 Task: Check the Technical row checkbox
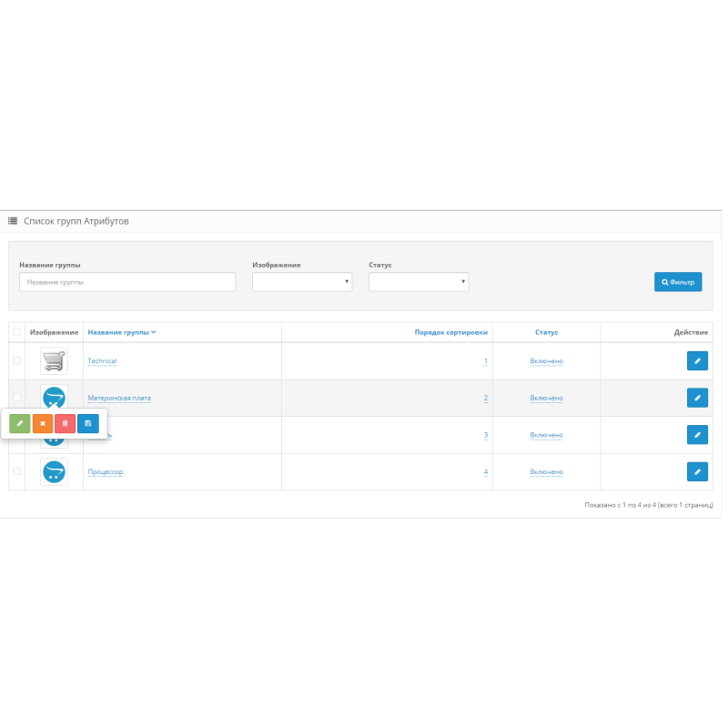pyautogui.click(x=16, y=360)
